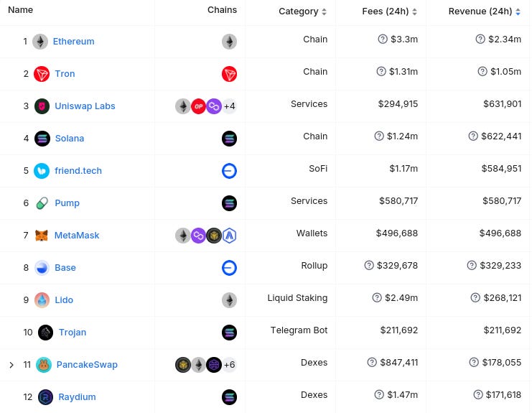Sort table by Revenue (24h) column

[518, 12]
